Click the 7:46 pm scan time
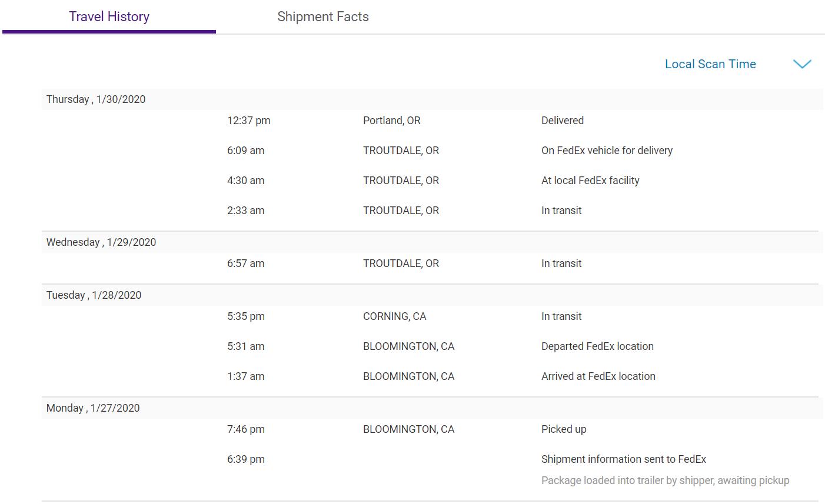The width and height of the screenshot is (825, 504). coord(246,429)
